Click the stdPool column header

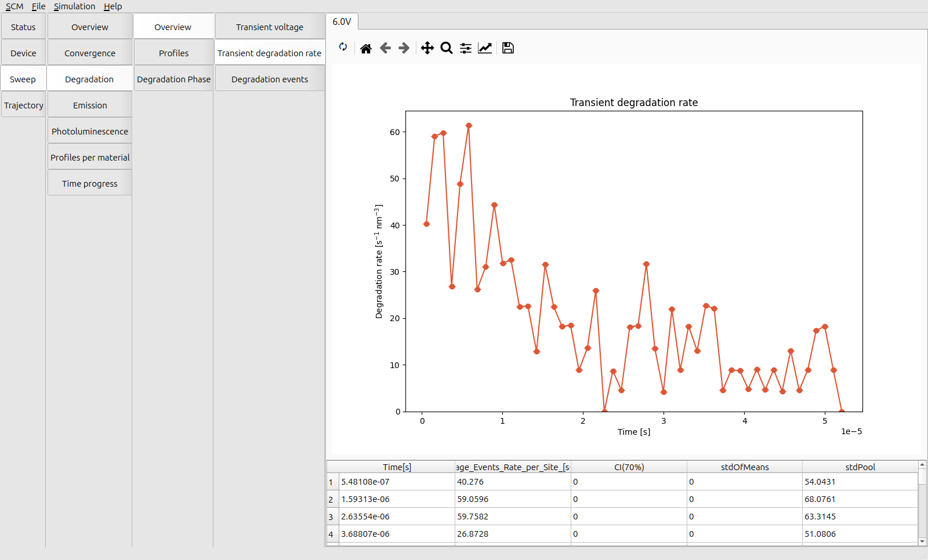coord(860,467)
